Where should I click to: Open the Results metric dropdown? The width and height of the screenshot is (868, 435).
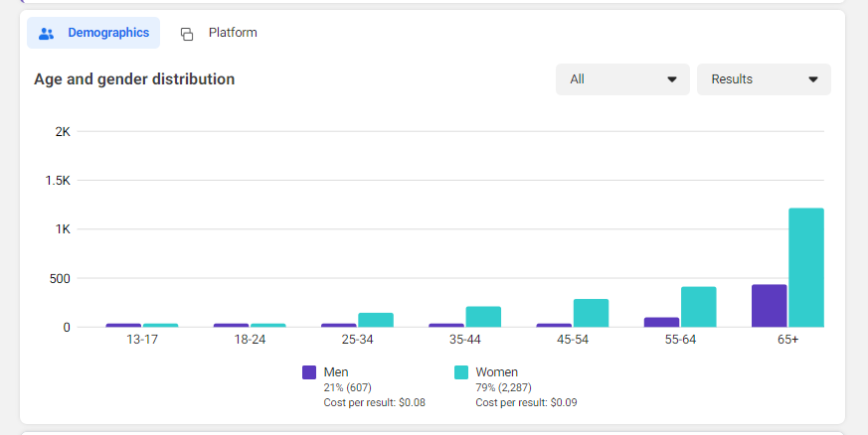pos(764,79)
